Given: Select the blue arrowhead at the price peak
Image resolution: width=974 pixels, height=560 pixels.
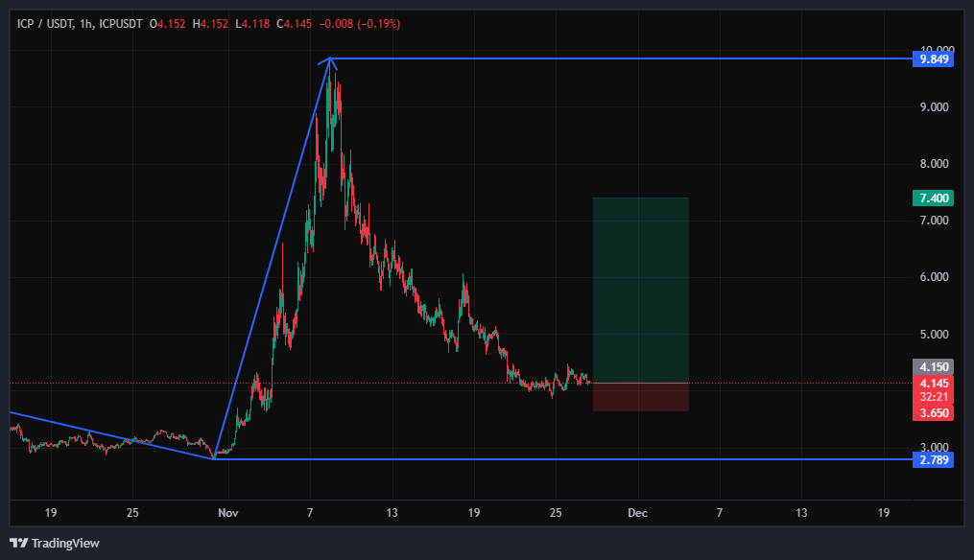Looking at the screenshot, I should pyautogui.click(x=330, y=62).
